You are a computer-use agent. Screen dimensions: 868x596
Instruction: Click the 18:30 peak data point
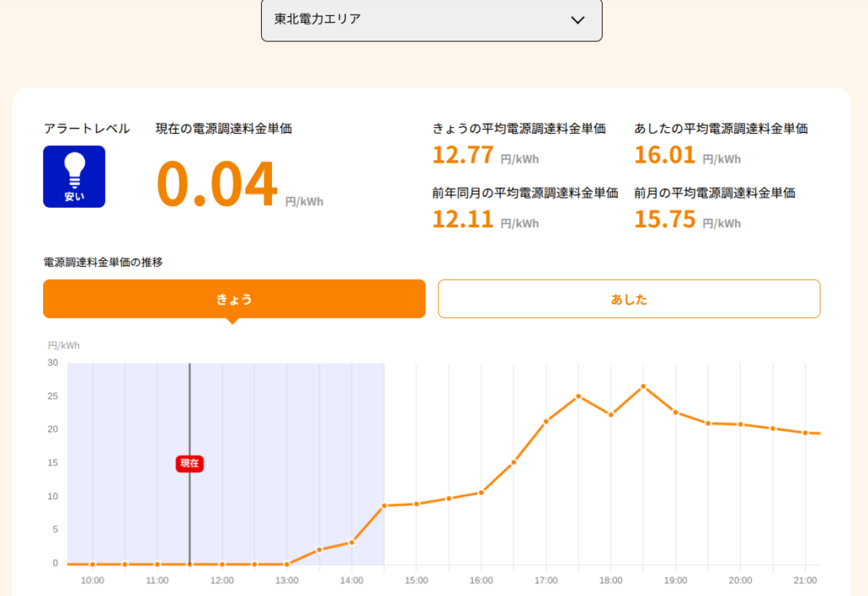(643, 386)
